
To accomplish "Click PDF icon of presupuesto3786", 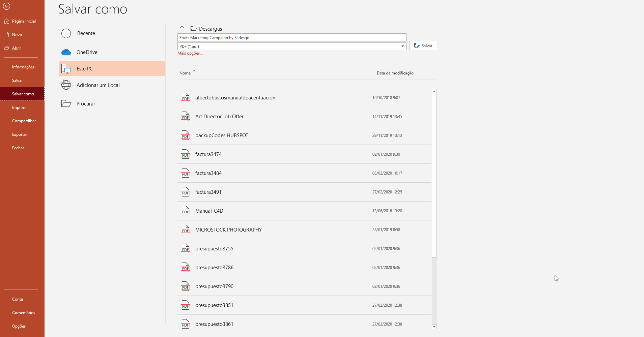I will [185, 267].
